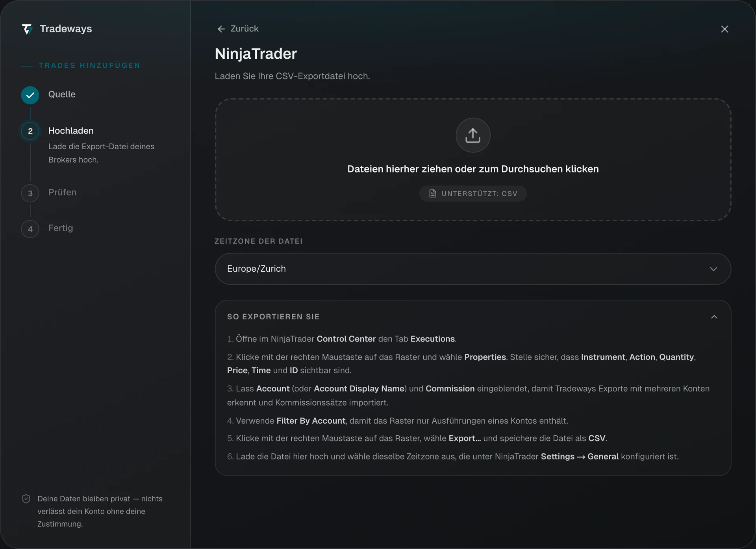Click the export step 1 about Control Center

(342, 339)
